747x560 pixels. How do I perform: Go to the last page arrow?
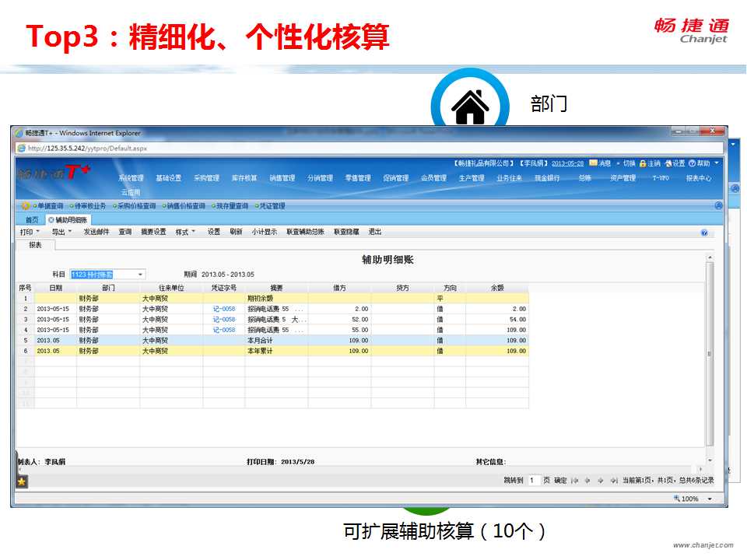[613, 481]
